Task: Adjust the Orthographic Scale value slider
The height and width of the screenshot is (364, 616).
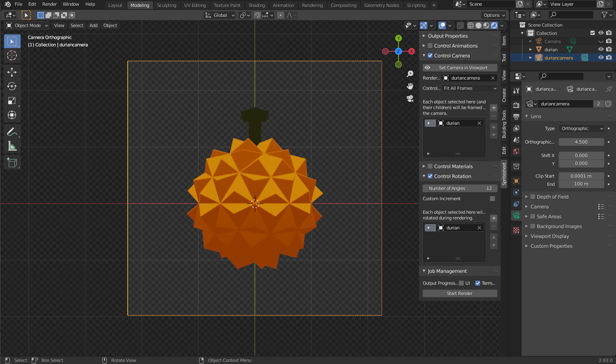Action: click(582, 142)
